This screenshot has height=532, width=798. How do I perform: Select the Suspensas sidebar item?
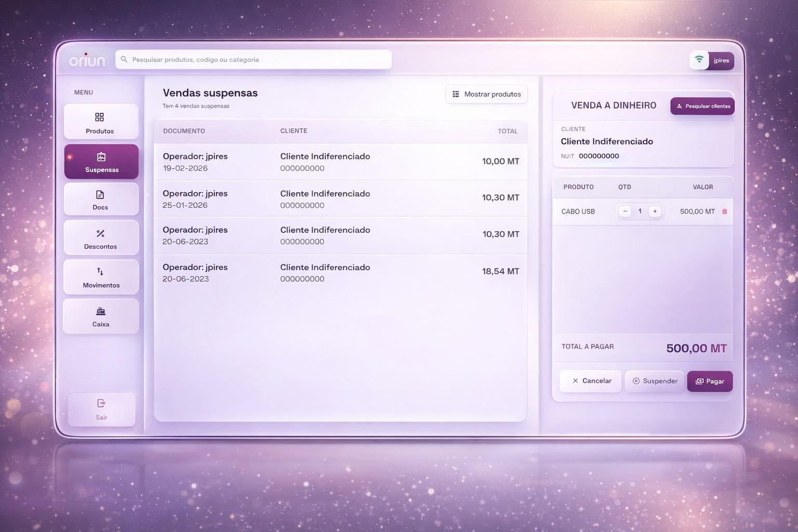[x=101, y=162]
